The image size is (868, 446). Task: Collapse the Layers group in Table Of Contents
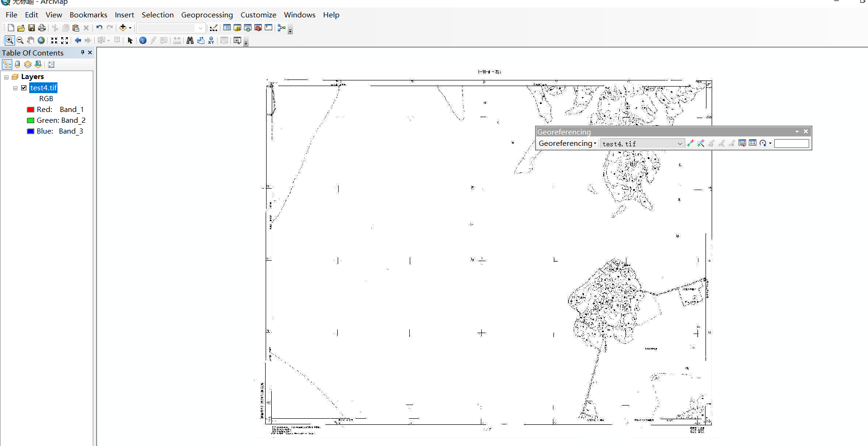tap(7, 76)
